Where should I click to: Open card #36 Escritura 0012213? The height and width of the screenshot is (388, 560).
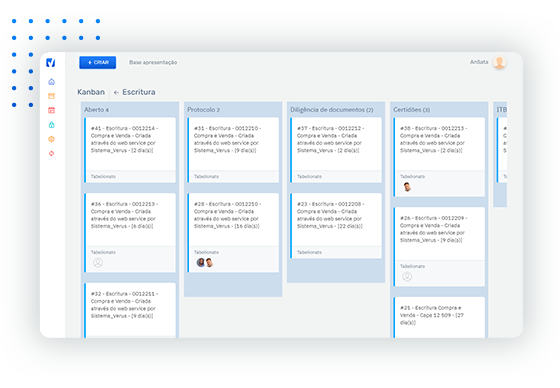(130, 233)
